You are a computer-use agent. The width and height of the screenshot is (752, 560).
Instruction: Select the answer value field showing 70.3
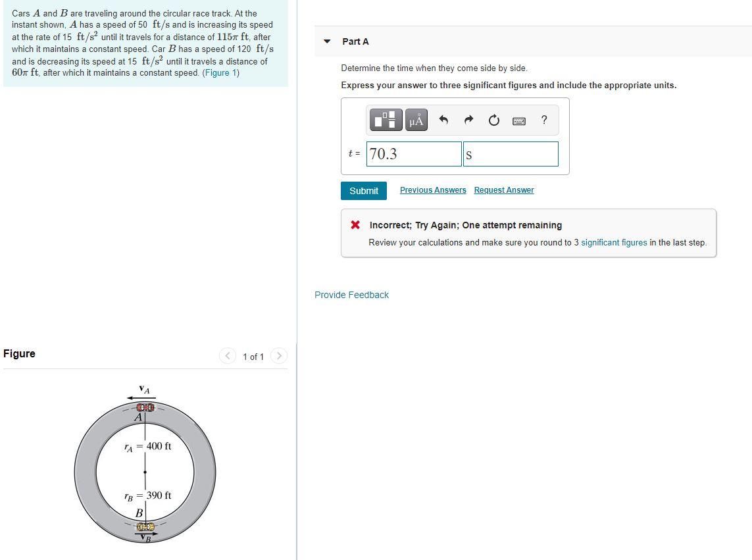tap(413, 153)
